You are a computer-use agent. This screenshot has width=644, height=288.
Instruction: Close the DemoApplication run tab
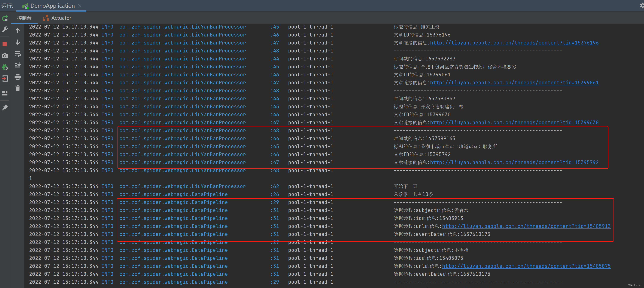(x=80, y=6)
